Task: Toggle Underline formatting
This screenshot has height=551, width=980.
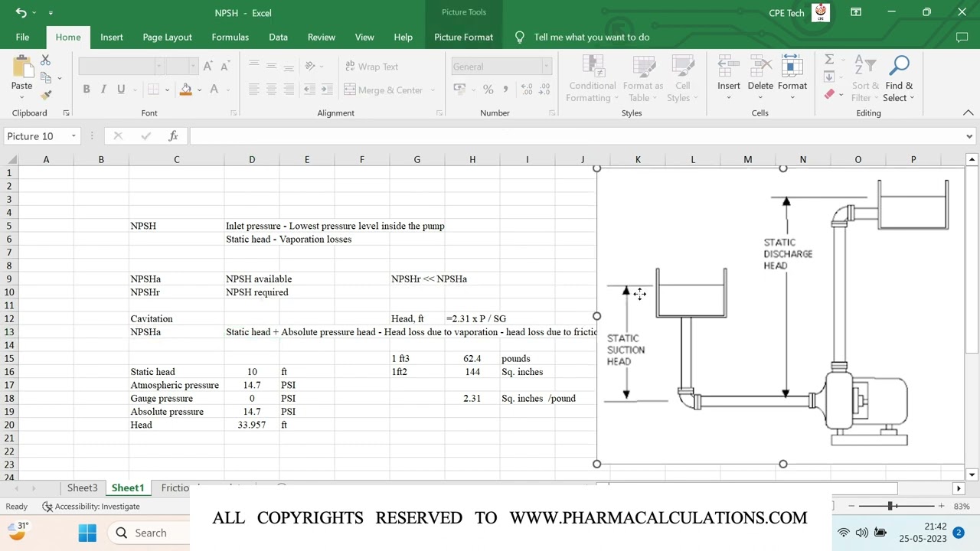Action: tap(121, 90)
